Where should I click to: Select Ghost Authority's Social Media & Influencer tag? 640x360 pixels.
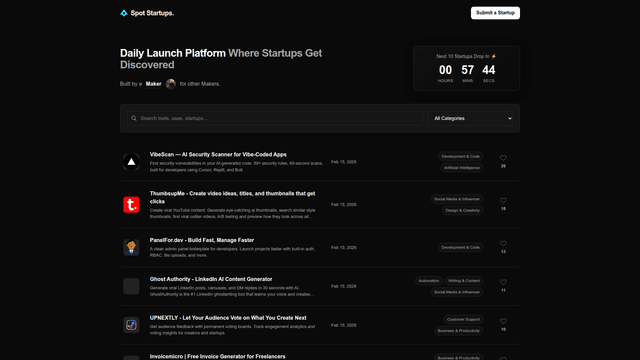pyautogui.click(x=457, y=292)
